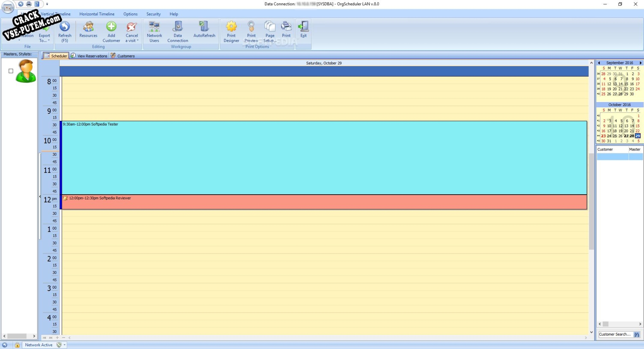Screen dimensions: 644x349
Task: Click the binoculars search icon
Action: tap(637, 335)
